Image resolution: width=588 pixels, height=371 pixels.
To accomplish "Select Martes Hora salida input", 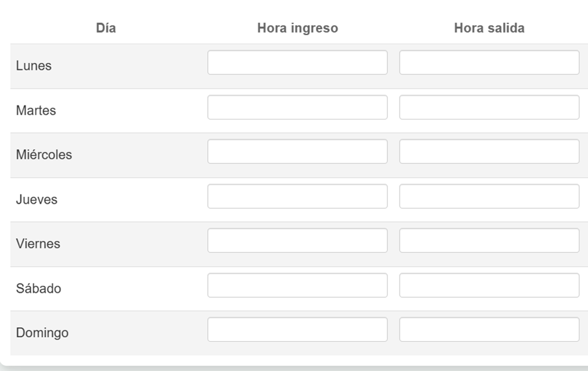I will pos(489,108).
